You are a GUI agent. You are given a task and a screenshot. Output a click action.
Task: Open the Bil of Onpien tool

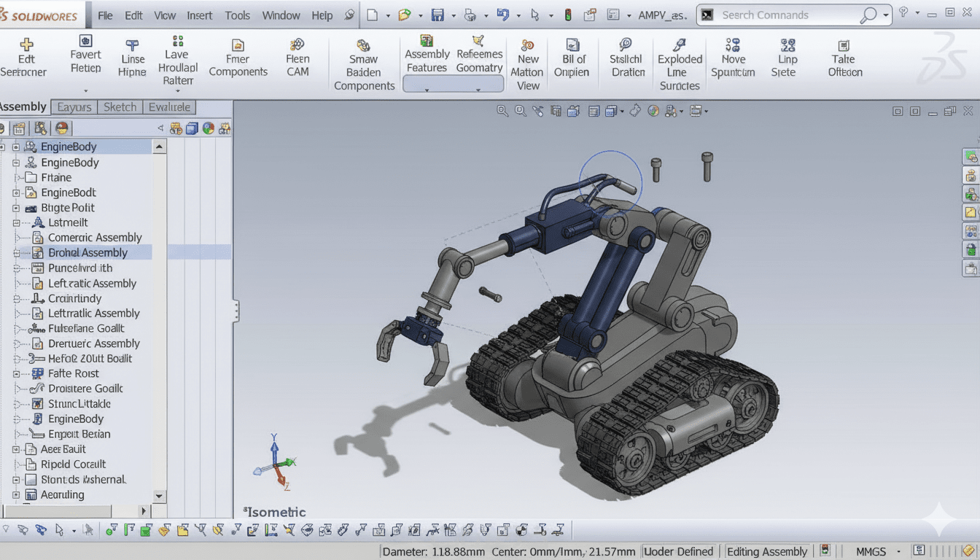571,58
